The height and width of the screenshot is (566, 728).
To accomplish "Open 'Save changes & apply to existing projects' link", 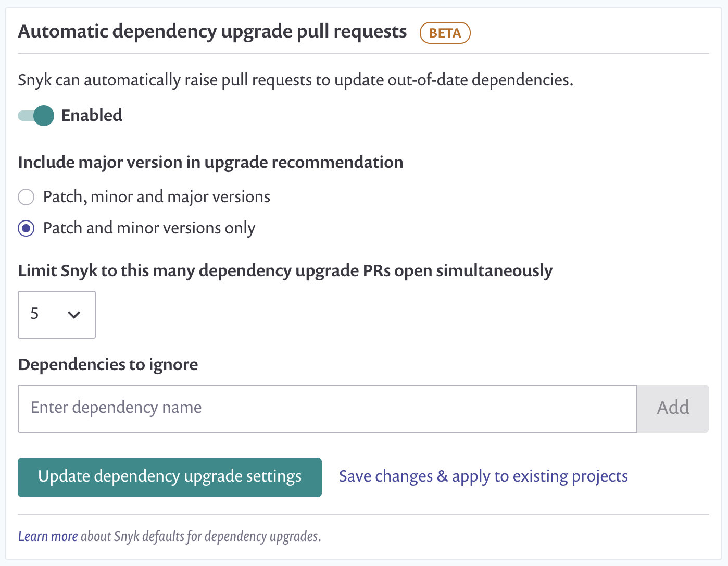I will click(483, 476).
